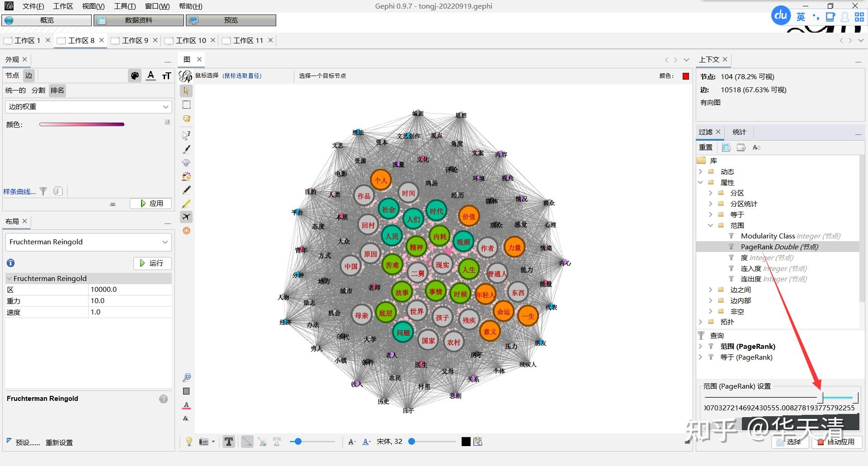
Task: Click the 重置 filter reset button
Action: click(706, 147)
